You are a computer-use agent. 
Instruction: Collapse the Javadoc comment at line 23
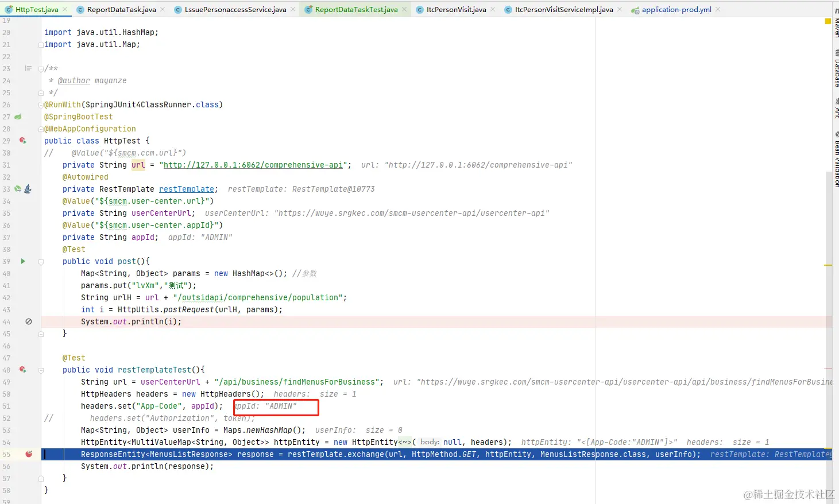(x=41, y=68)
